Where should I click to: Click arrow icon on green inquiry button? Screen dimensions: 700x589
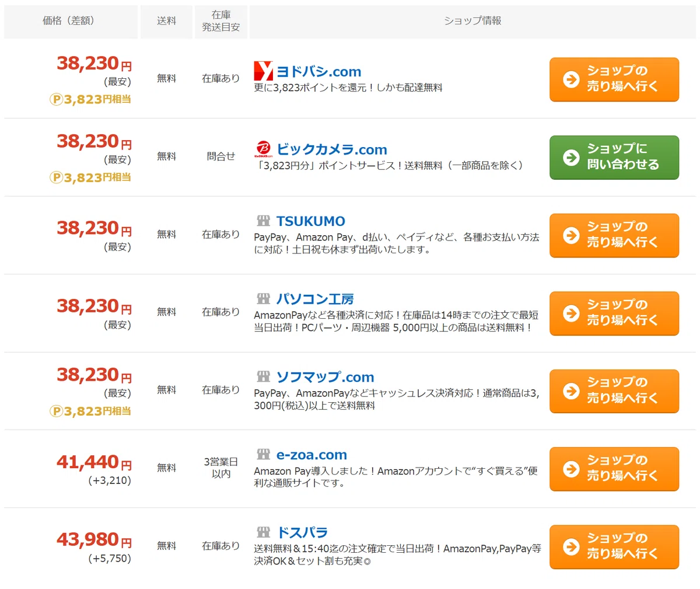tap(571, 157)
